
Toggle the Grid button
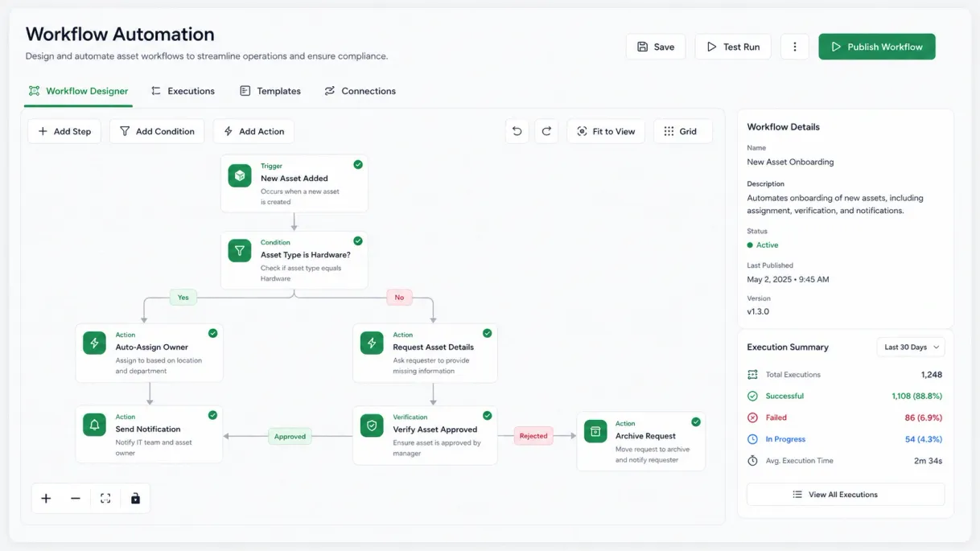[683, 131]
